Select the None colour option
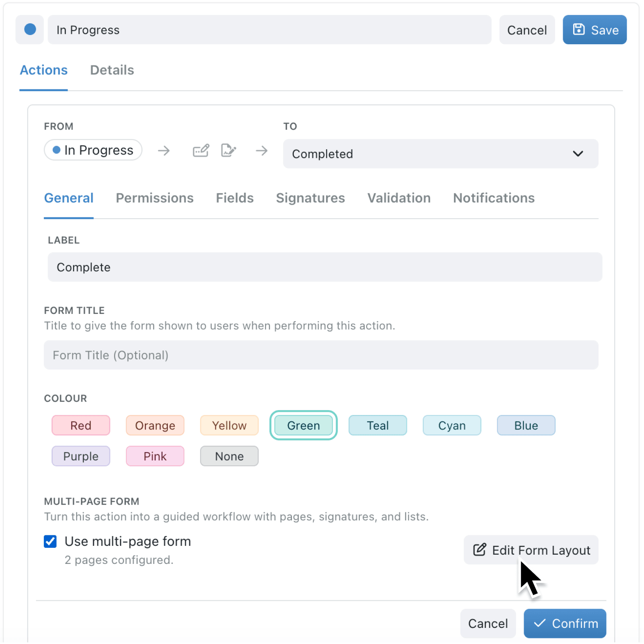644x644 pixels. point(229,456)
